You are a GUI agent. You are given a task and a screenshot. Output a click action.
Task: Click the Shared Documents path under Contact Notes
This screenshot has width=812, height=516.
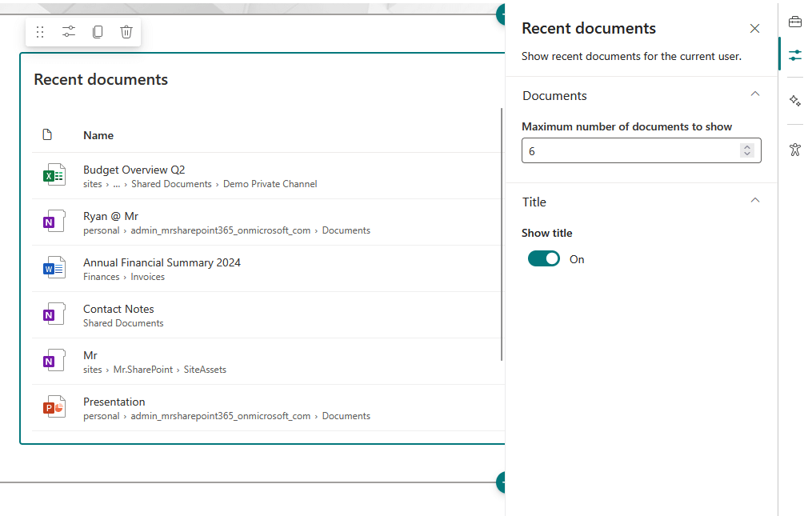tap(123, 322)
